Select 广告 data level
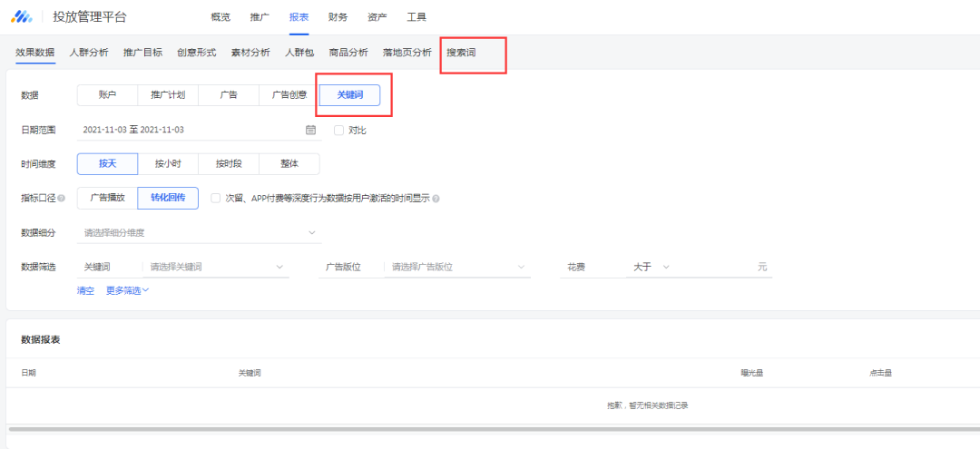The width and height of the screenshot is (980, 449). (228, 95)
